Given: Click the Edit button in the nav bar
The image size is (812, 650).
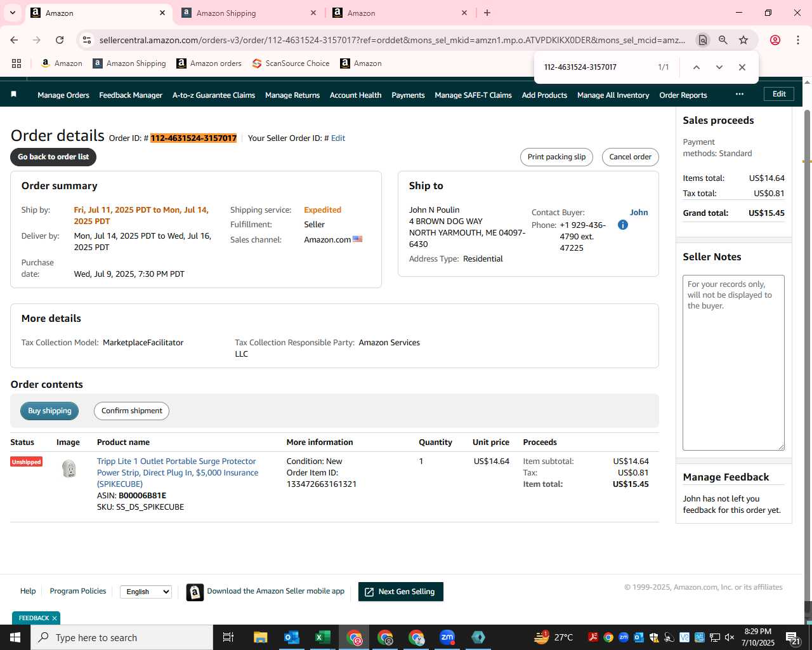Looking at the screenshot, I should (x=779, y=94).
